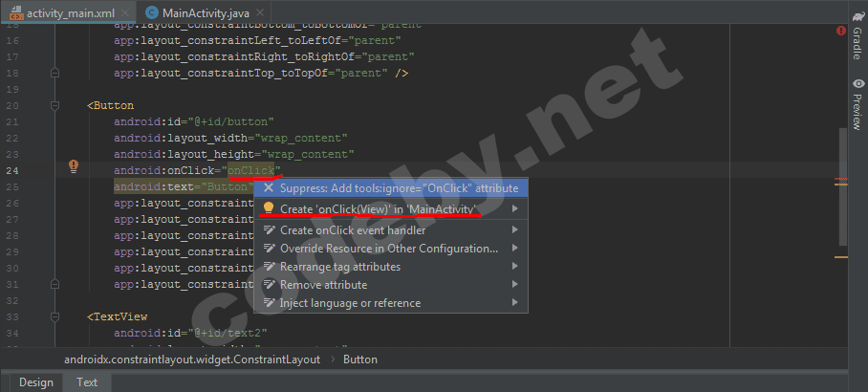Click the XML file icon on activity_main.xml tab
This screenshot has width=868, height=392.
15,12
